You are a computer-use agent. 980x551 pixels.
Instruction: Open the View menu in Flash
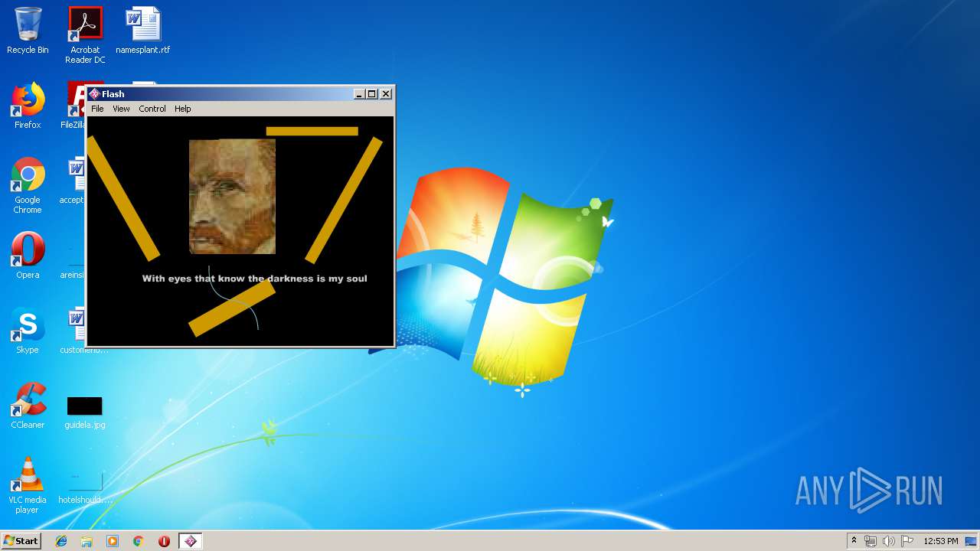click(x=121, y=109)
